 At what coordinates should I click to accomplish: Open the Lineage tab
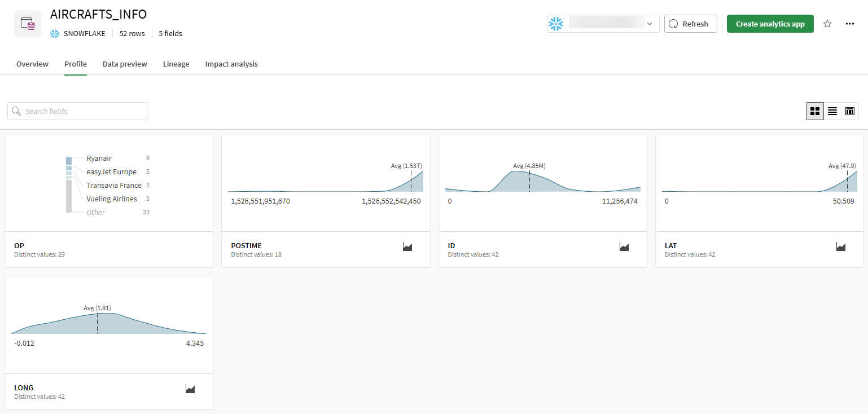(176, 64)
